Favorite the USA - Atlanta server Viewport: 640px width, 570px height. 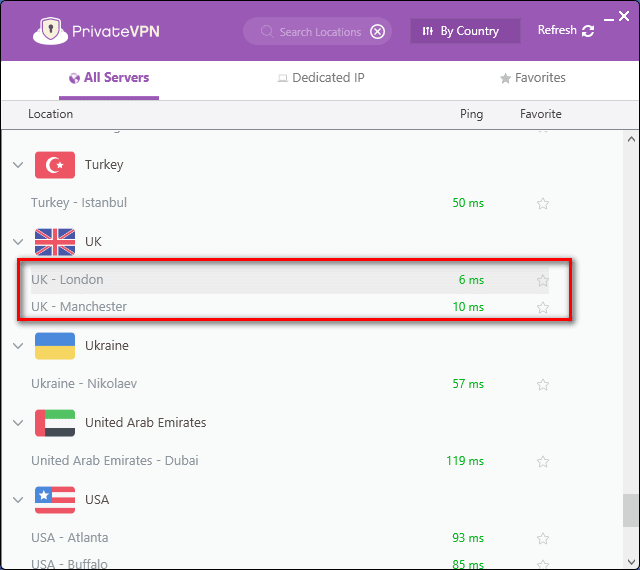pos(542,539)
